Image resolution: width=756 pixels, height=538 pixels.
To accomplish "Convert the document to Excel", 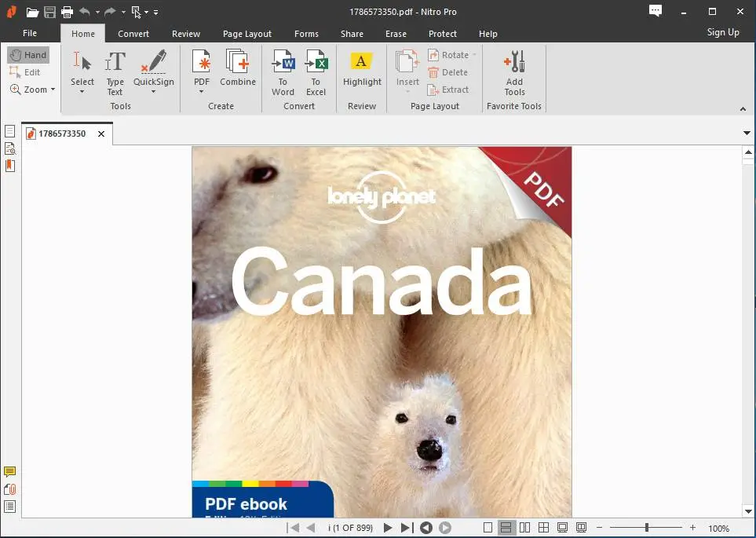I will [316, 71].
